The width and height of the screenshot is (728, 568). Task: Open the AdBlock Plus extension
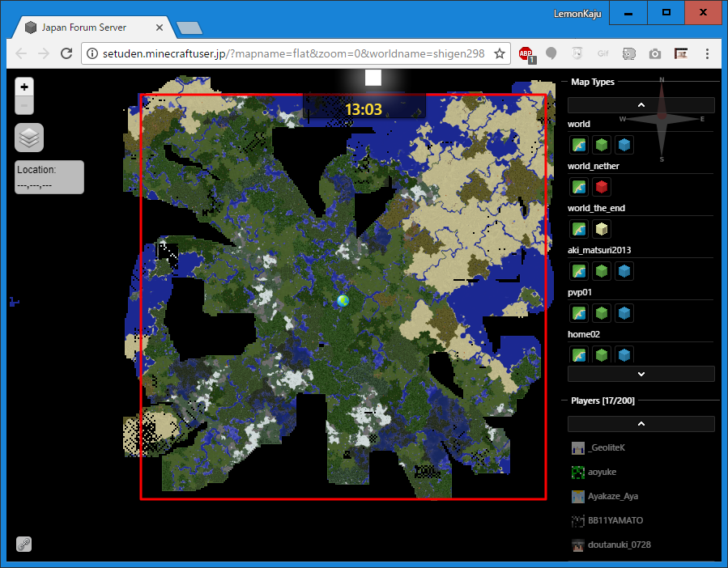(x=526, y=53)
